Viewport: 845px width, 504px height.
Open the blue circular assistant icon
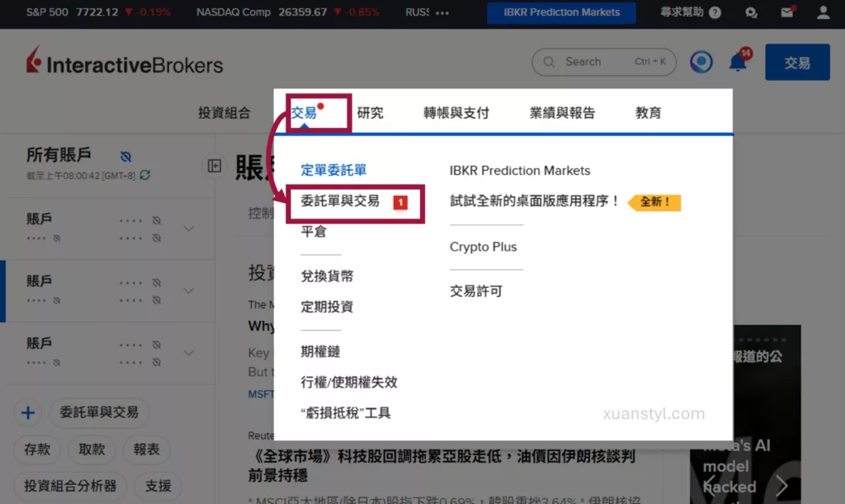pos(701,62)
